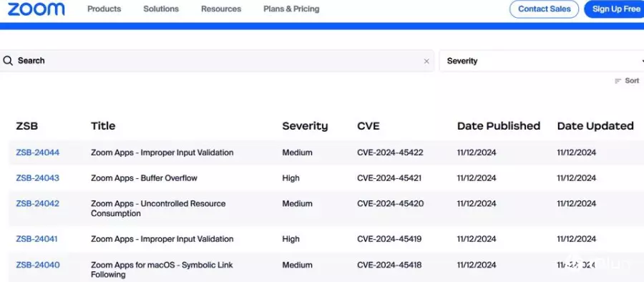Image resolution: width=644 pixels, height=282 pixels.
Task: Clear the search with the X icon
Action: (426, 62)
